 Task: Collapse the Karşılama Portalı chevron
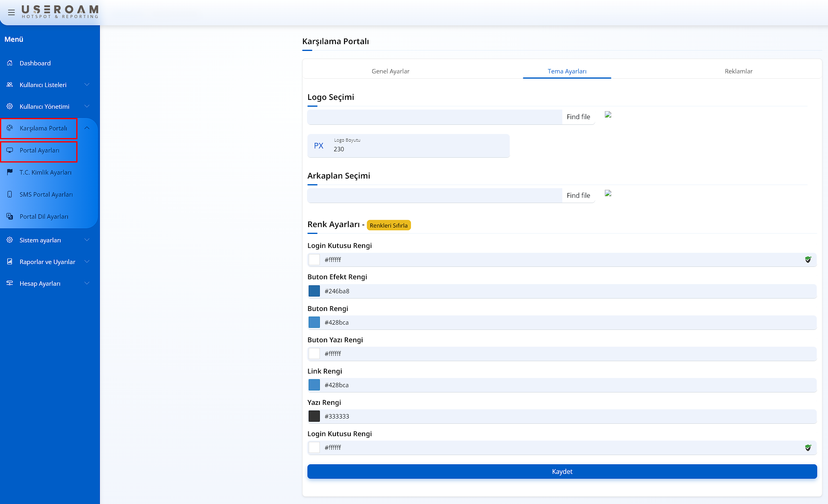[87, 128]
